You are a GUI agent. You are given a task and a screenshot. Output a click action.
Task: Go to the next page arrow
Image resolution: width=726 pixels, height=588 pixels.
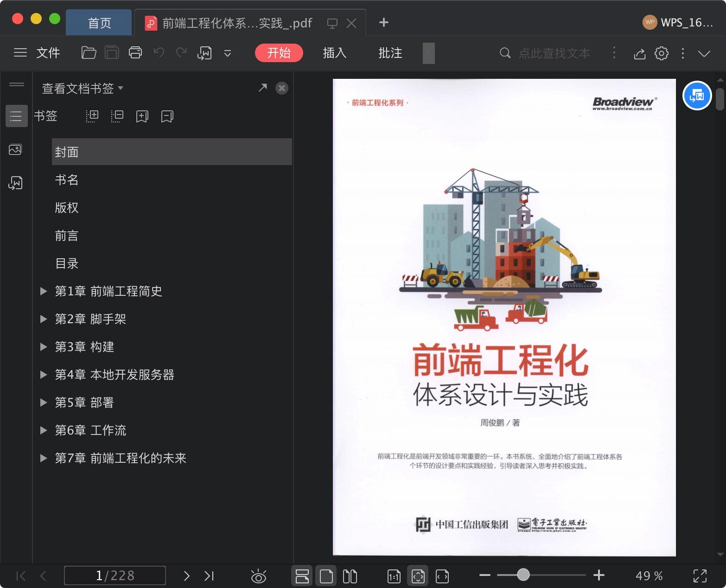point(186,576)
